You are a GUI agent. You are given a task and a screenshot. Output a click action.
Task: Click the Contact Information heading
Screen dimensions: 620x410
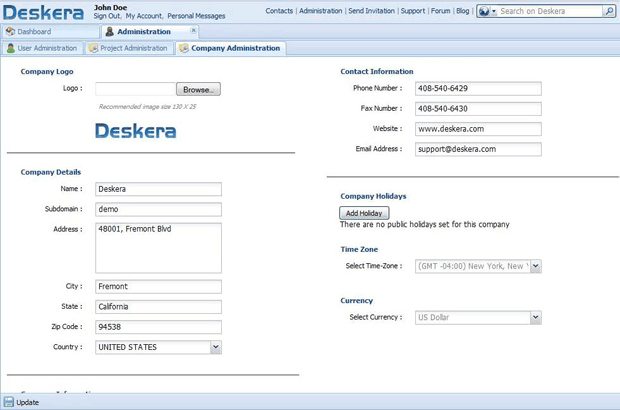377,72
